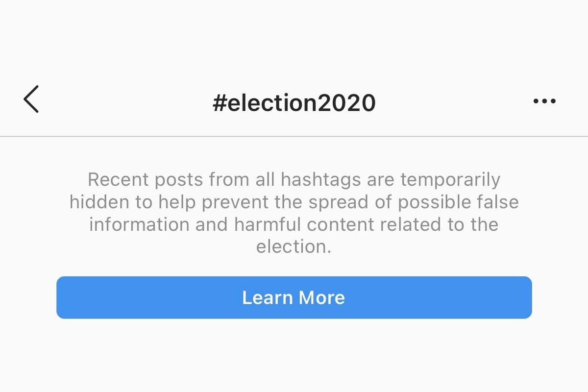588x392 pixels.
Task: Open the ellipsis menu beside #election2020
Action: click(544, 101)
